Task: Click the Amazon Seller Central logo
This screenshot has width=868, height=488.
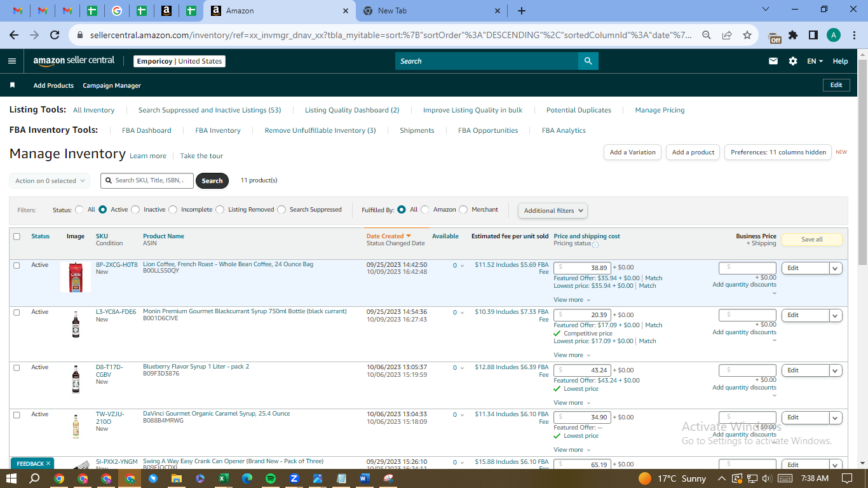Action: (74, 61)
